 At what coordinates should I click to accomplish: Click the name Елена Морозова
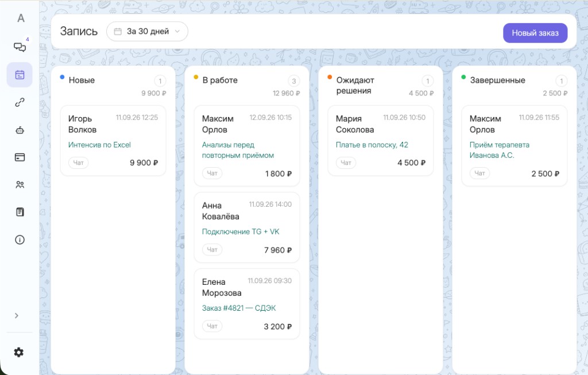point(222,288)
